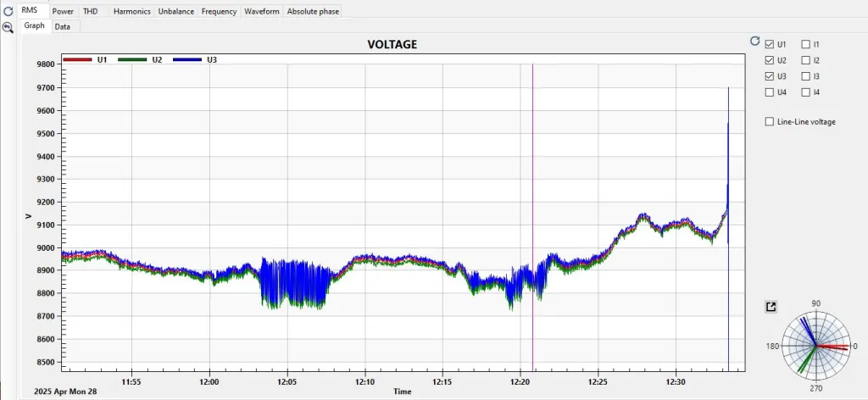Click the 12:05 time axis label

click(287, 381)
